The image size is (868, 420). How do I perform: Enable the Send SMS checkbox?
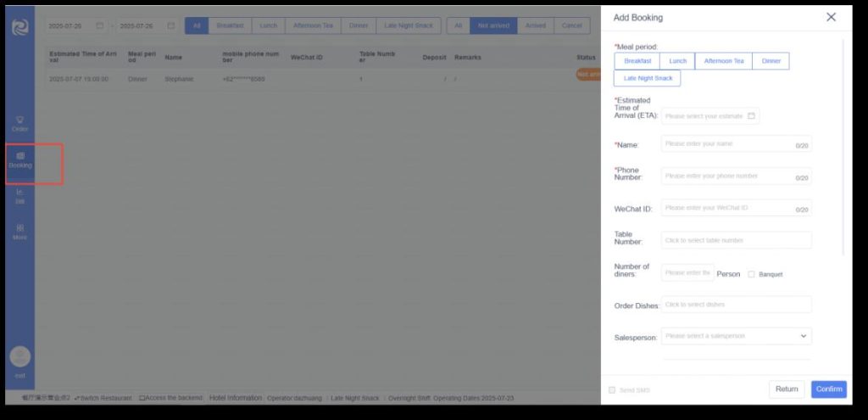[x=613, y=389]
